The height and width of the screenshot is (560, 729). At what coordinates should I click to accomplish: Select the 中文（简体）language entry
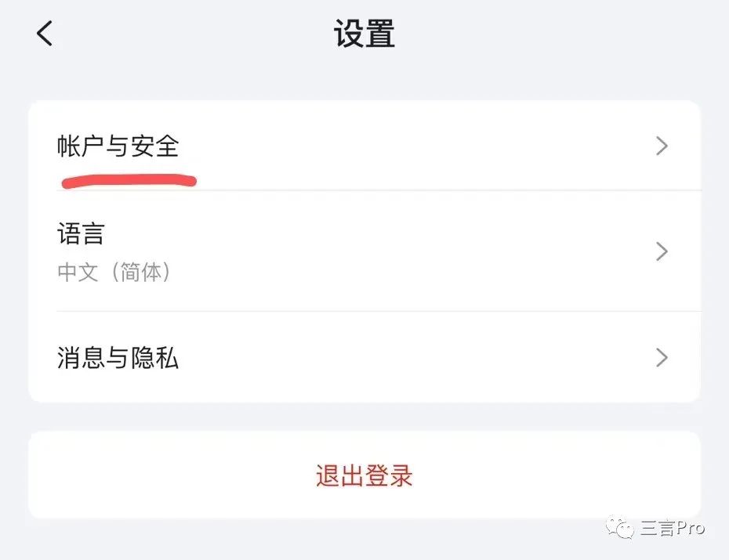114,273
